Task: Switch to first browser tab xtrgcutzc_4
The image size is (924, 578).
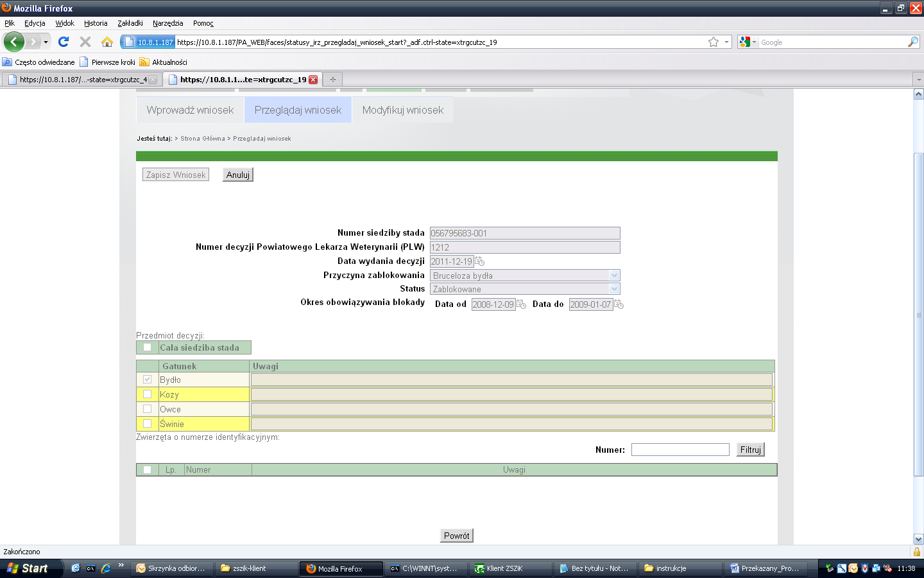Action: (83, 80)
